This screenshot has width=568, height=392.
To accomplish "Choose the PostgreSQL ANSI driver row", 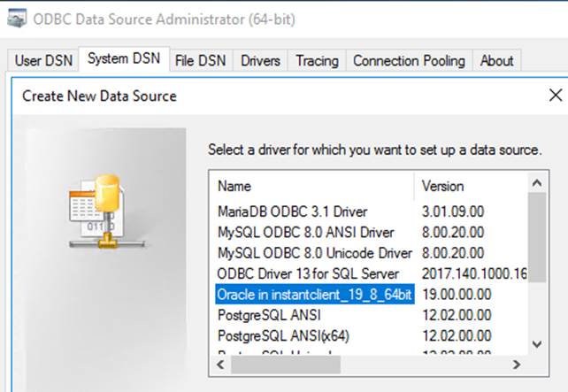I will point(269,315).
